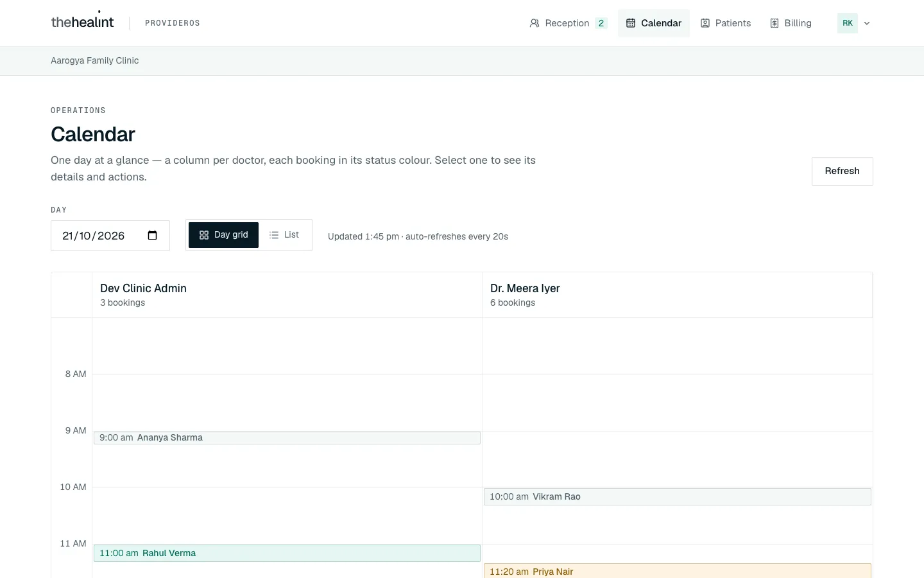Open the Reception tab

(569, 23)
